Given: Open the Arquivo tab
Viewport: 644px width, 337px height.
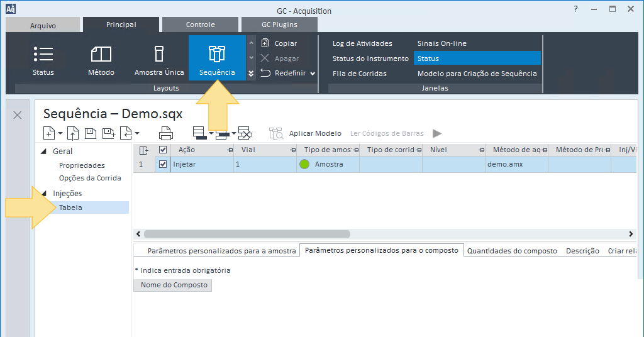Looking at the screenshot, I should click(43, 25).
